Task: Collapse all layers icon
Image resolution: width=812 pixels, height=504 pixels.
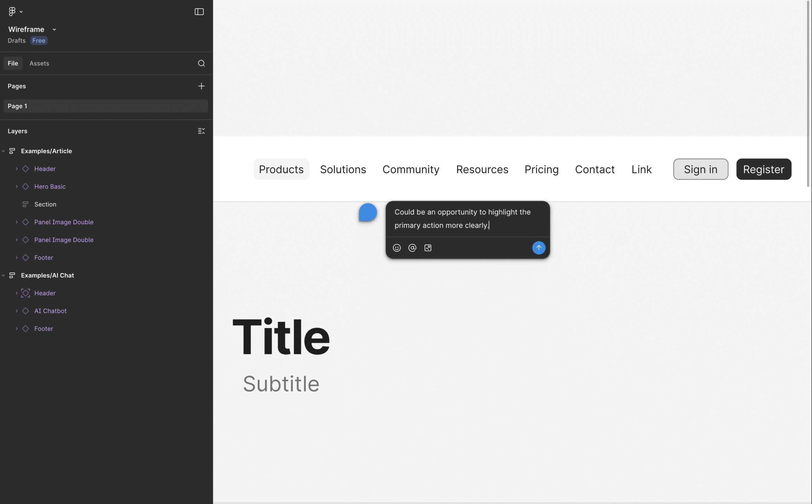Action: tap(201, 131)
